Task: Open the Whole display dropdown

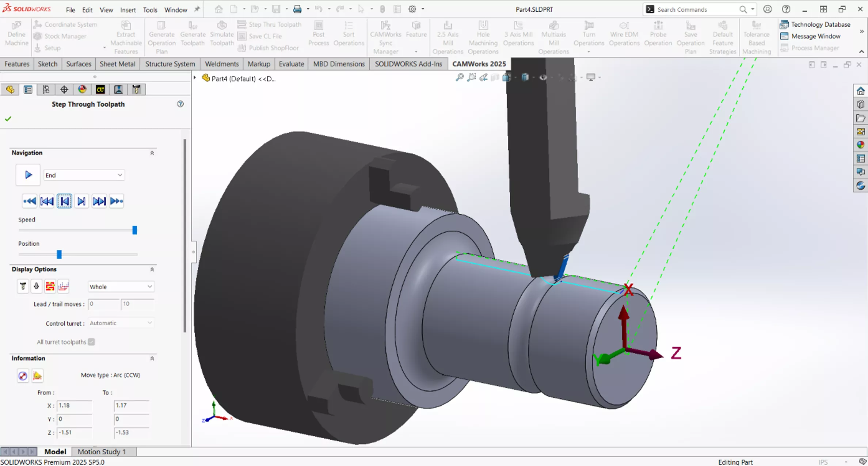Action: click(x=121, y=286)
